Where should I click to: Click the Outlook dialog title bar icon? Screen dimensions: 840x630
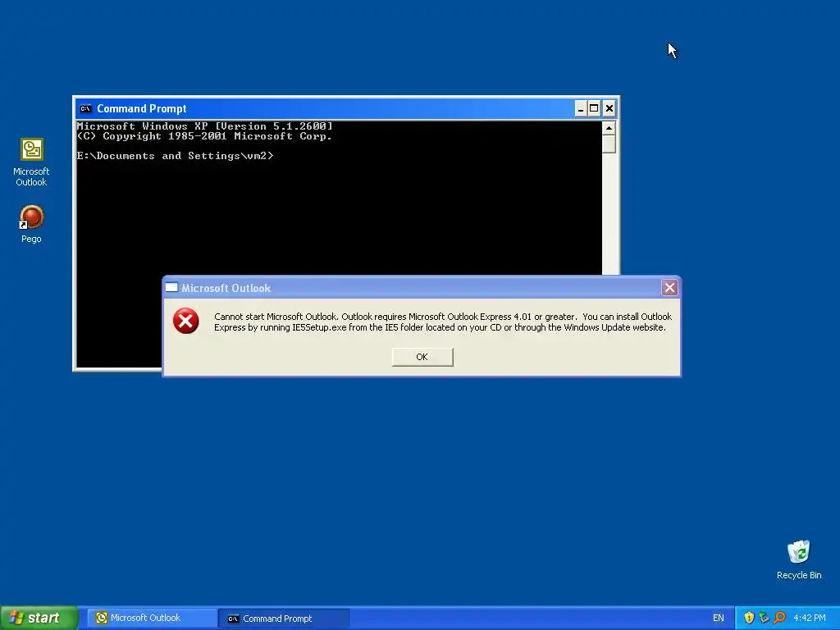pos(171,288)
